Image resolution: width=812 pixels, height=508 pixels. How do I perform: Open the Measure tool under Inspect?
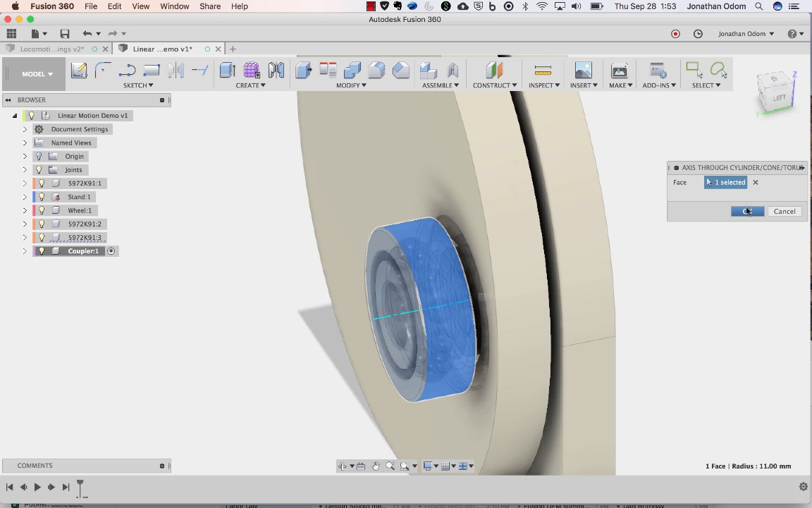543,70
